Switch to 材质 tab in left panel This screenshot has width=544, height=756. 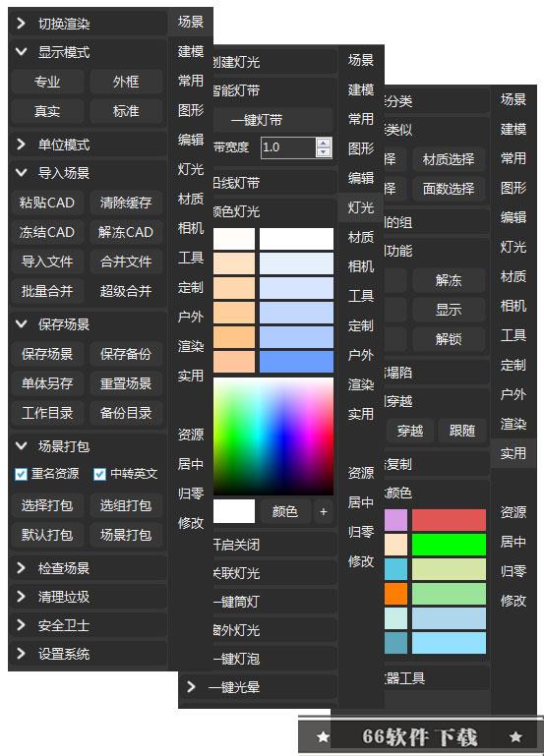click(x=191, y=199)
